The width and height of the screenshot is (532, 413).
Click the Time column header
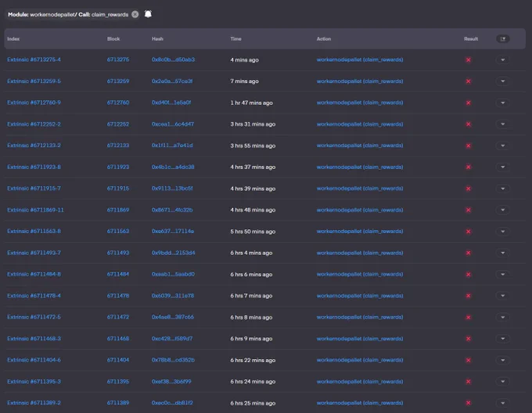pos(235,39)
